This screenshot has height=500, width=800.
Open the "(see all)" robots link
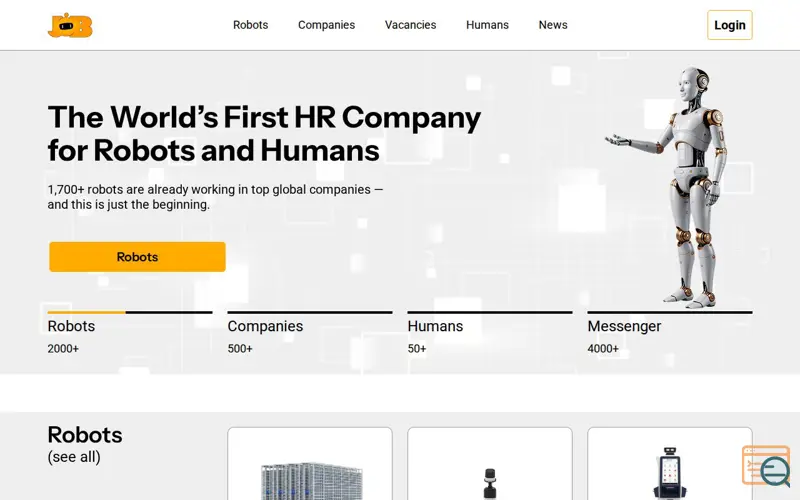[x=74, y=457]
